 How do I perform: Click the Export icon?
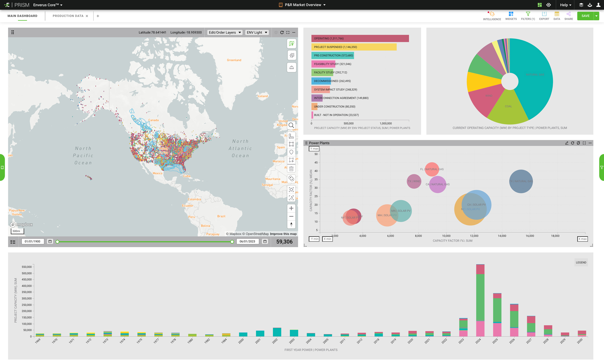pyautogui.click(x=544, y=16)
